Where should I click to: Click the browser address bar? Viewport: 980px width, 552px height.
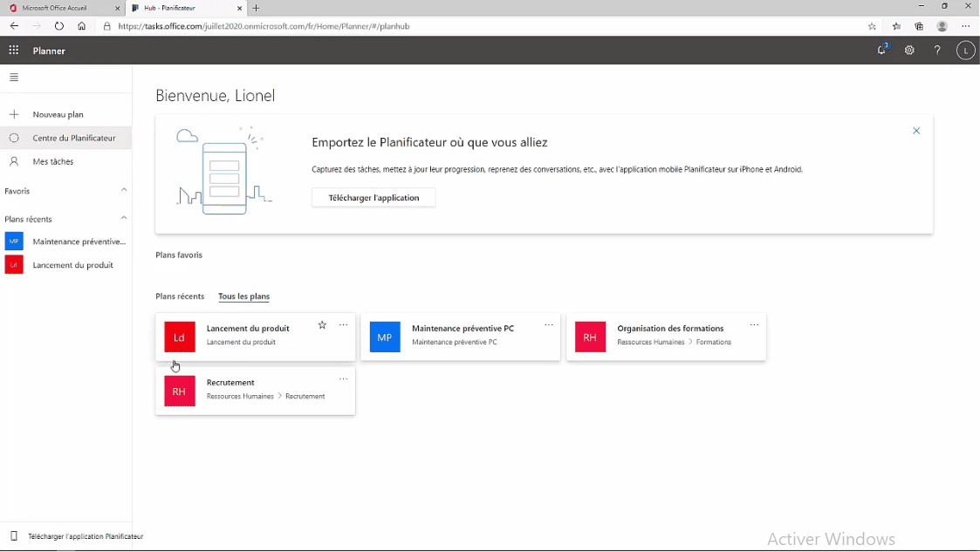click(x=349, y=26)
